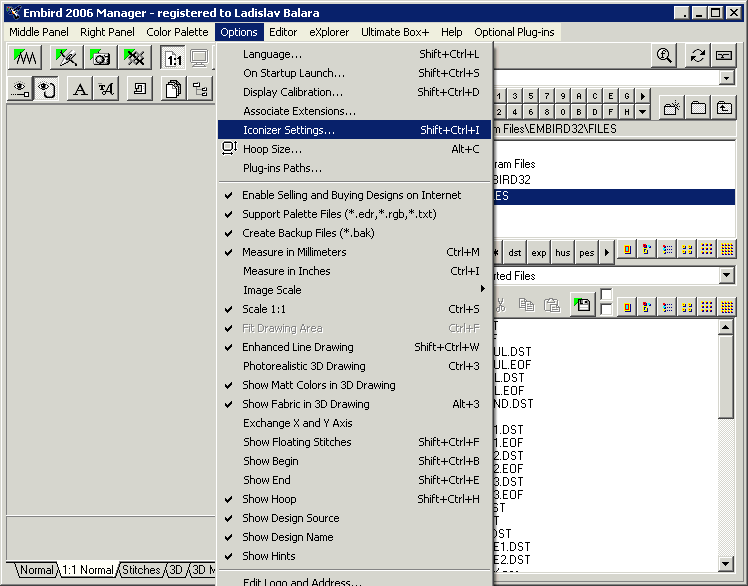Click the folder tree structure icon
This screenshot has height=586, width=748.
[x=199, y=89]
